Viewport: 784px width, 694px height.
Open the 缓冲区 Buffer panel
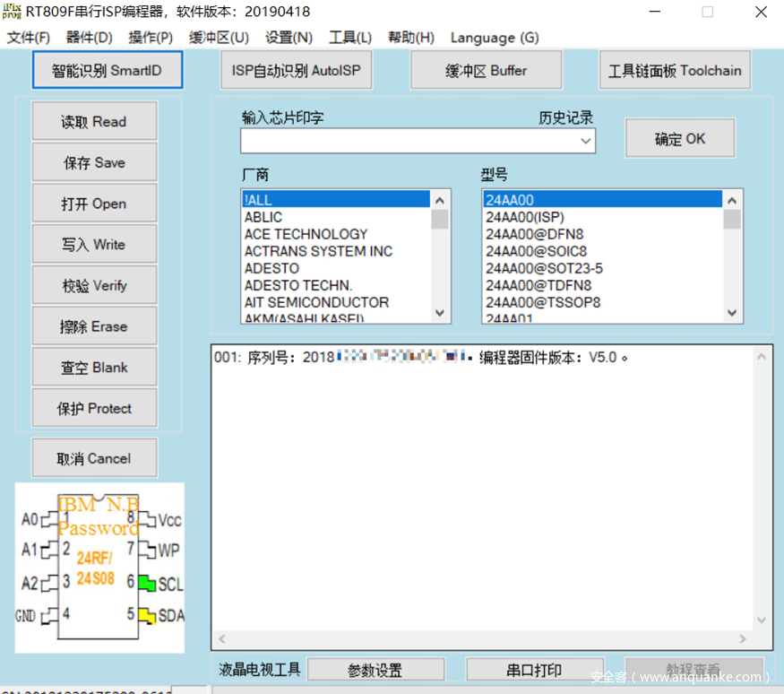tap(486, 70)
